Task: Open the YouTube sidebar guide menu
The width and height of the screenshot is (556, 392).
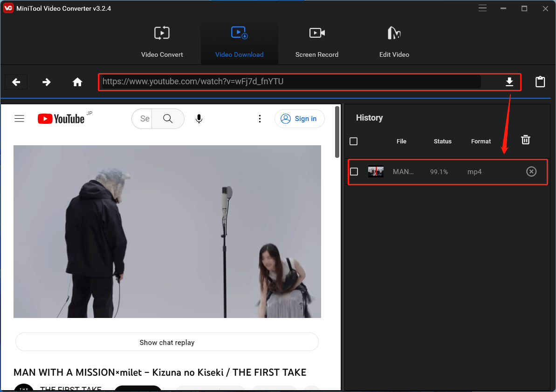Action: click(x=20, y=119)
